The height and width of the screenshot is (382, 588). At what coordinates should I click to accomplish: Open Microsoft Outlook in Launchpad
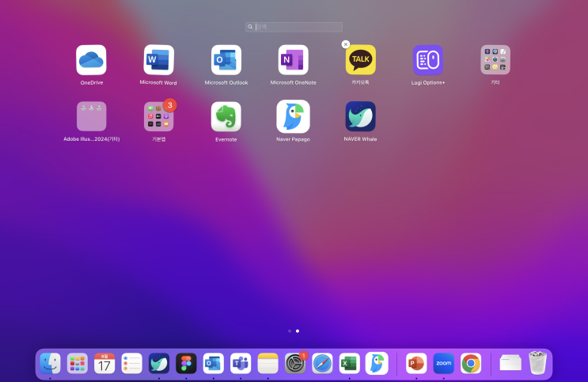(x=226, y=60)
